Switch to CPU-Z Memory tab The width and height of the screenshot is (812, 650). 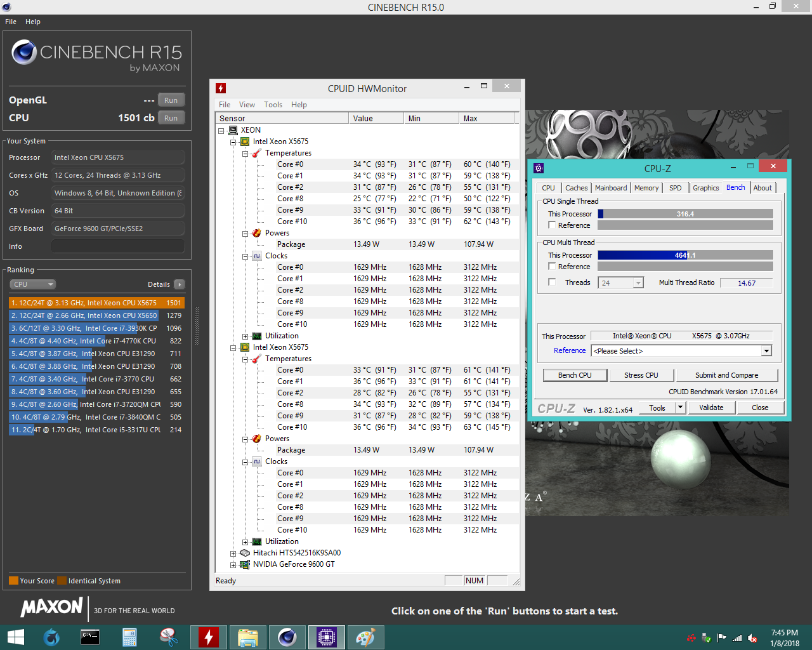pyautogui.click(x=646, y=188)
